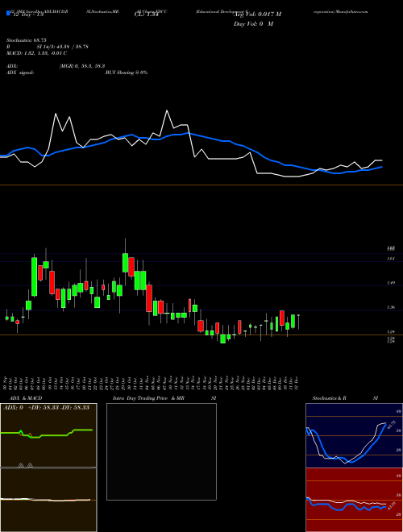Image resolution: width=403 pixels, height=532 pixels.
Task: Click 'Intra Day Trading Price & MR' title
Action: [x=148, y=398]
